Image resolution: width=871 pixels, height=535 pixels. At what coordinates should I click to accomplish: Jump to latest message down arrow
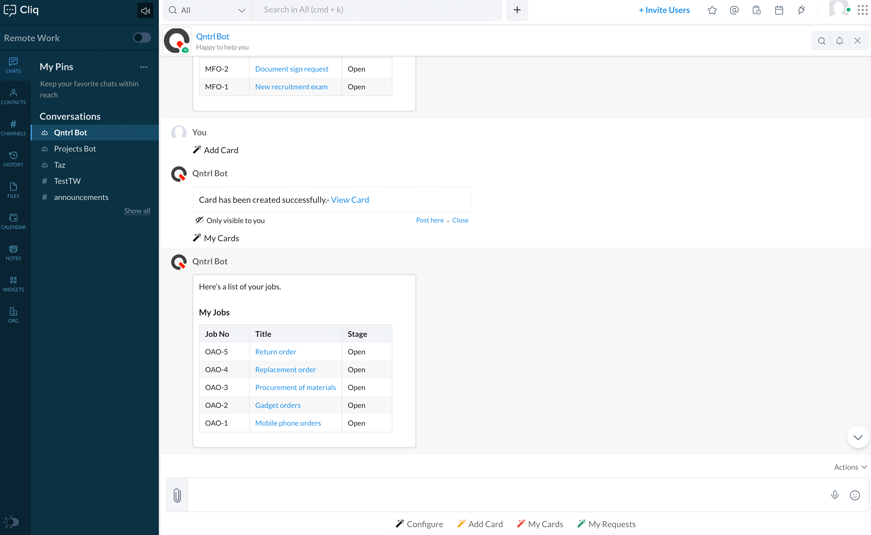858,437
